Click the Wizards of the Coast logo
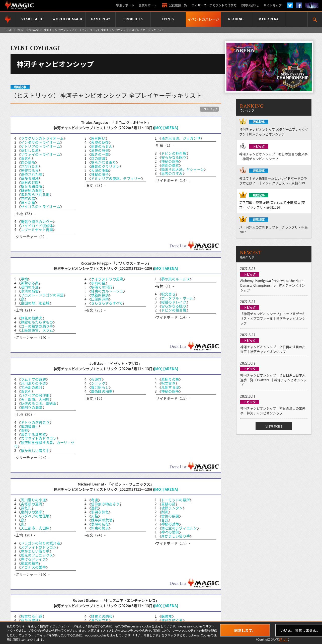The width and height of the screenshot is (322, 644). tap(312, 6)
